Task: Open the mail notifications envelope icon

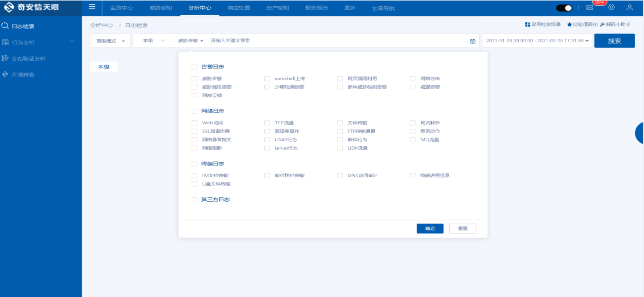Action: 590,8
